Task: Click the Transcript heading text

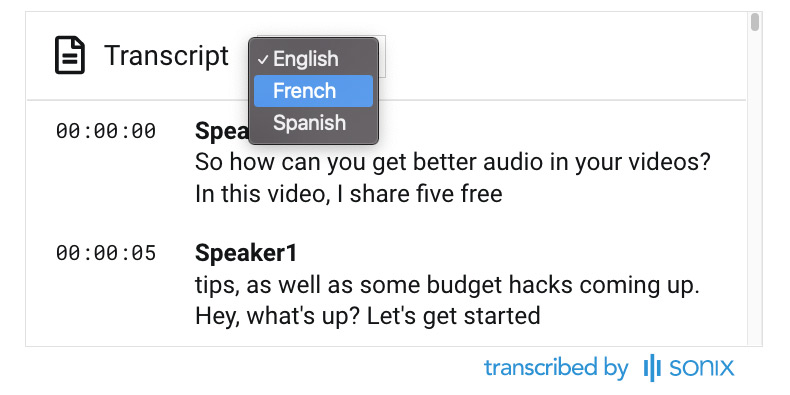Action: coord(166,55)
